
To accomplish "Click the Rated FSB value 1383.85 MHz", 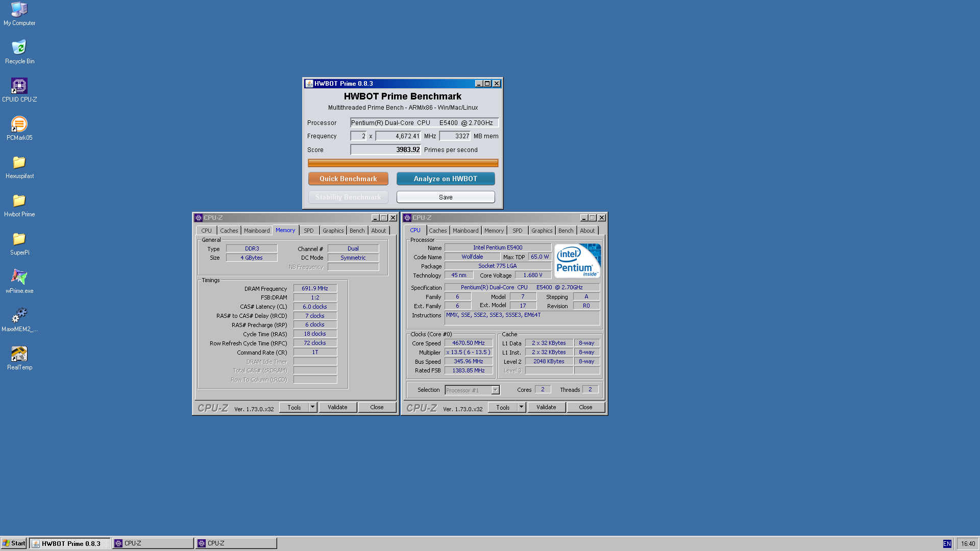I will (x=469, y=370).
